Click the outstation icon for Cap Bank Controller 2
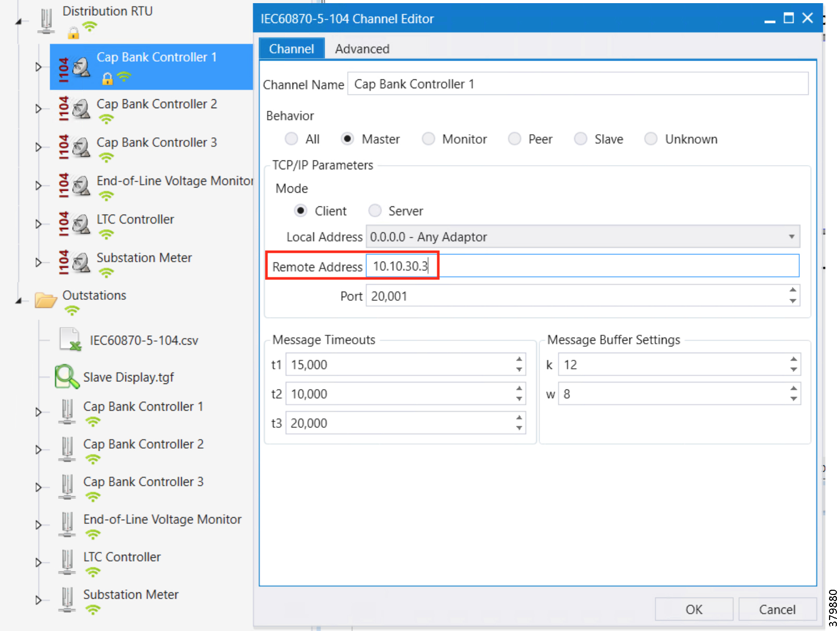The height and width of the screenshot is (631, 840). pos(67,449)
